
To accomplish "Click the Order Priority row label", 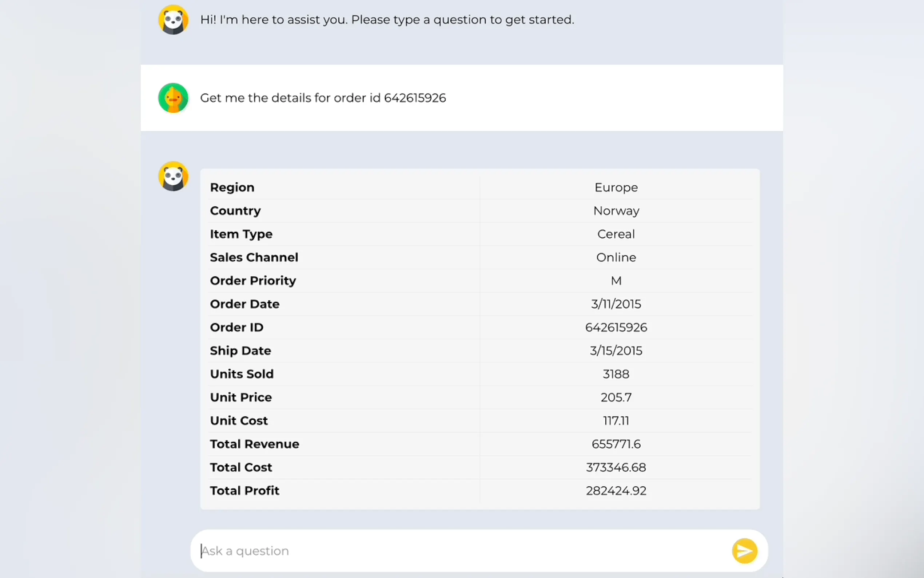I will click(253, 281).
